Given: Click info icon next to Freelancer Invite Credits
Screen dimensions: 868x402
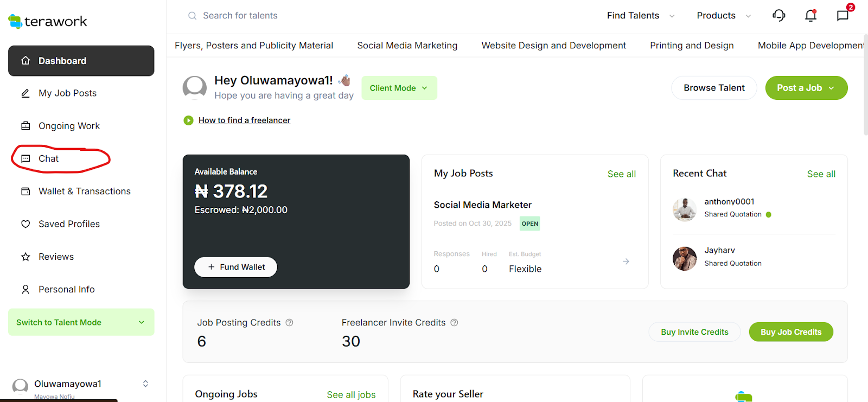Looking at the screenshot, I should 455,323.
